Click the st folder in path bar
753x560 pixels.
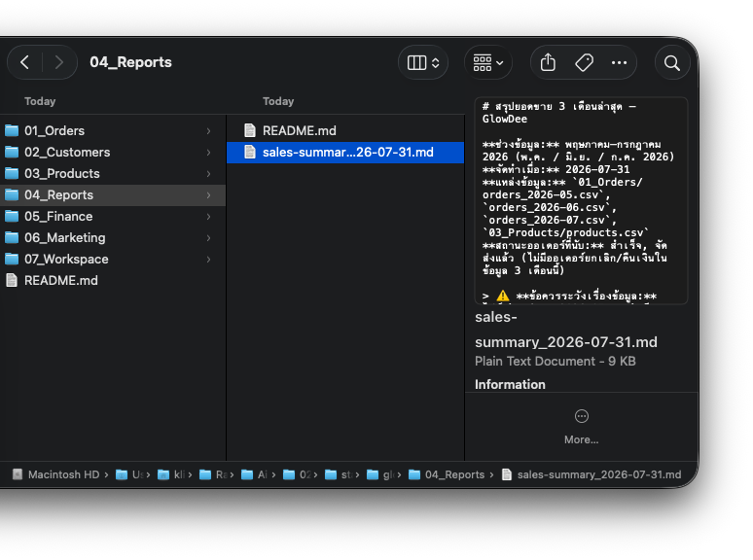point(339,474)
